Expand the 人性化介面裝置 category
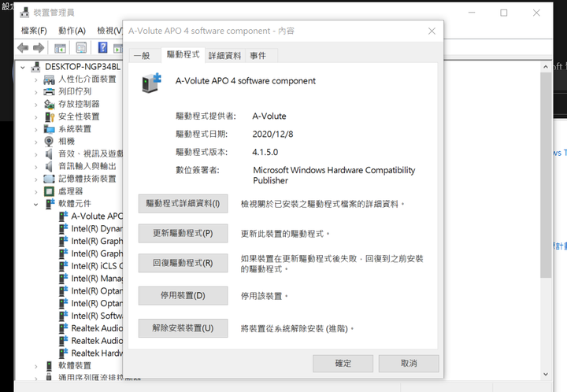 tap(35, 80)
